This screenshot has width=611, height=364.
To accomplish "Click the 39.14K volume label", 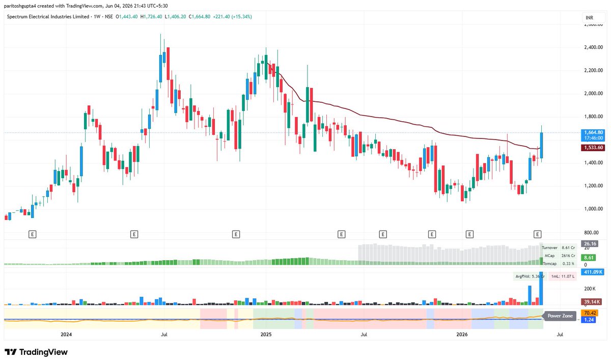I will point(592,301).
